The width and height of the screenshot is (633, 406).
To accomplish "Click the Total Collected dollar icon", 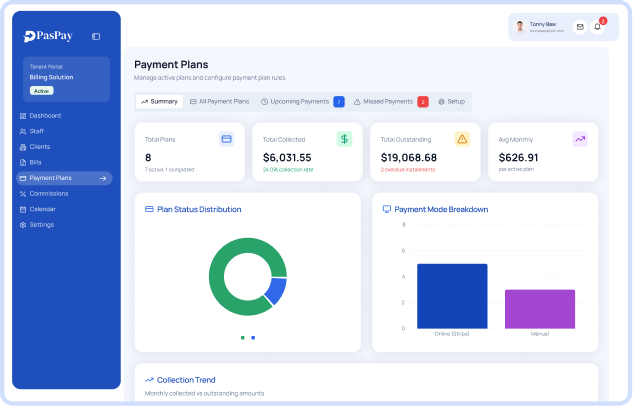I will (344, 139).
